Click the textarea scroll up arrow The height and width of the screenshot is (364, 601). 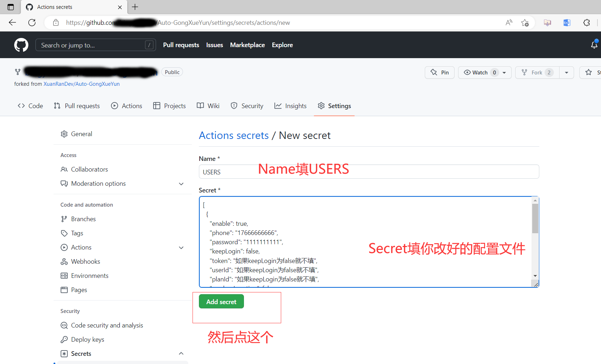535,201
